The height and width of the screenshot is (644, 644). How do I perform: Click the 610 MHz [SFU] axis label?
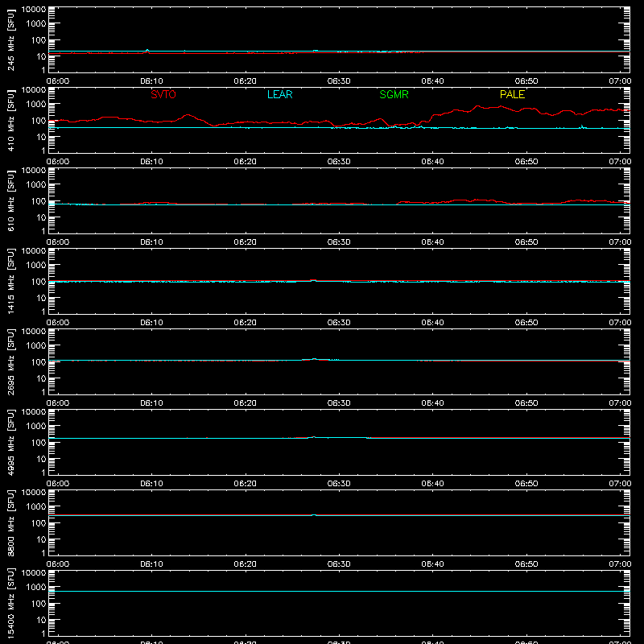click(x=10, y=200)
